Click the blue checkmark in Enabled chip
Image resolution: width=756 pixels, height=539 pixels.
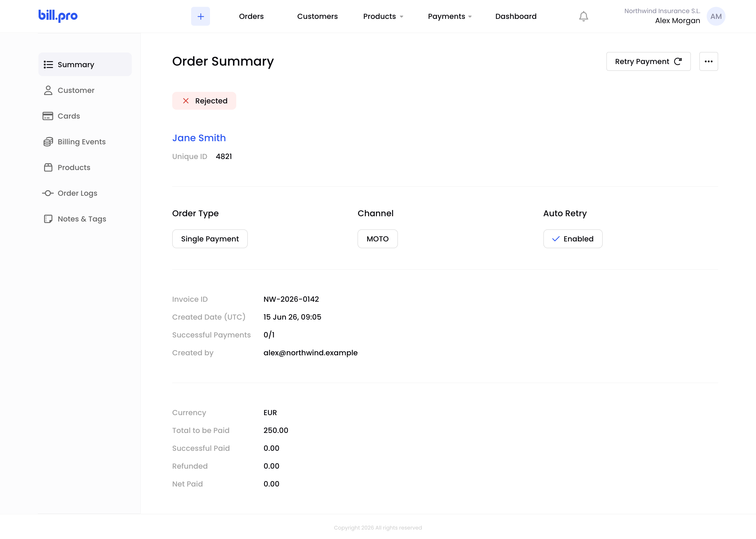pyautogui.click(x=556, y=239)
